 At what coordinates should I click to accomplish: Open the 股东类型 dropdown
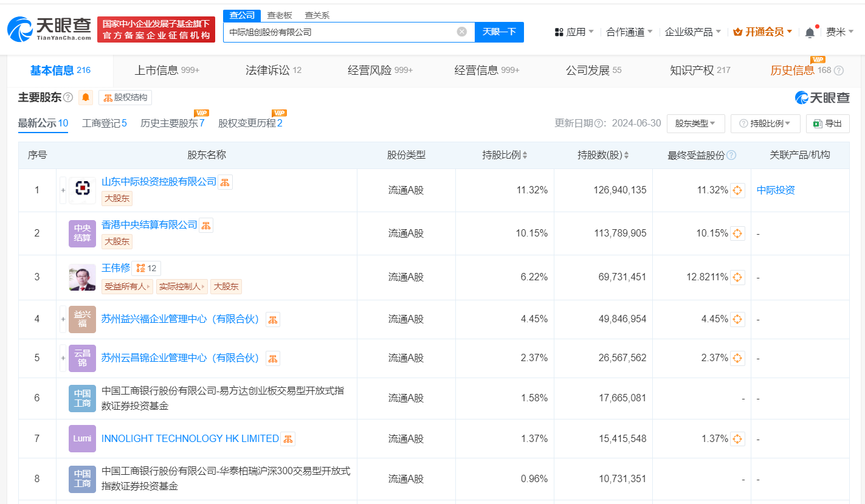695,123
